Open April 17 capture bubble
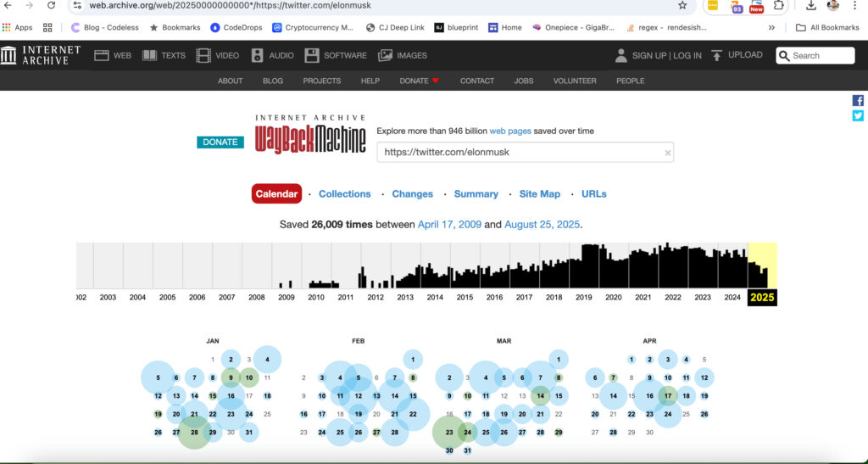The height and width of the screenshot is (464, 868). click(668, 396)
